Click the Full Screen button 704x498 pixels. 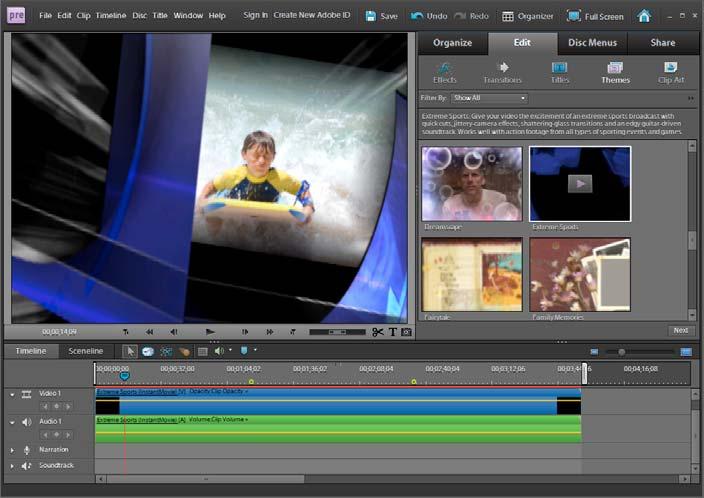point(595,16)
